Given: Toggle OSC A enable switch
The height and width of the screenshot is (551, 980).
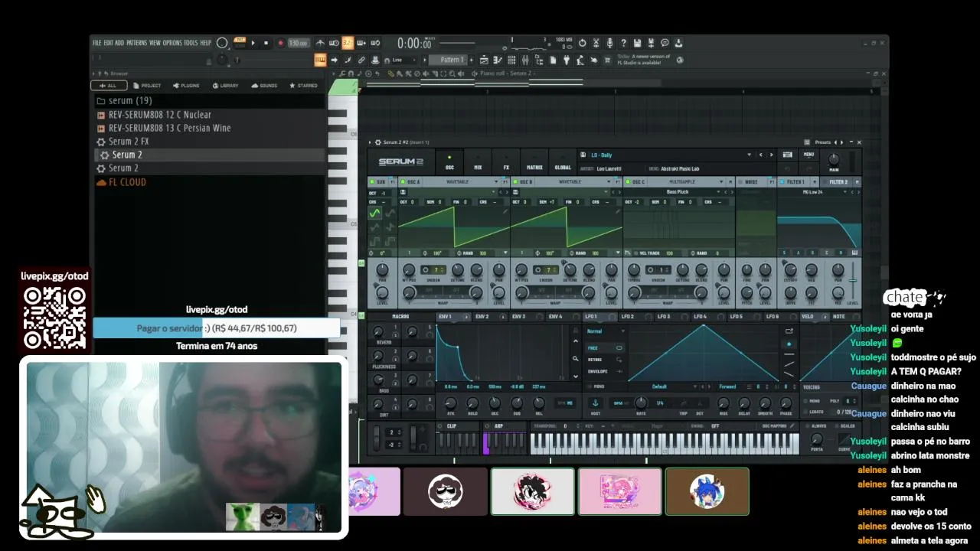Looking at the screenshot, I should point(403,182).
